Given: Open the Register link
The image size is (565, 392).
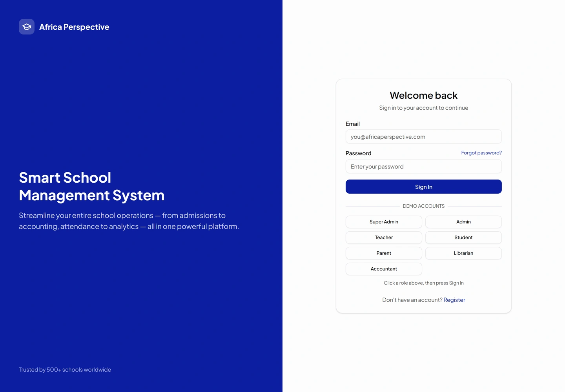Looking at the screenshot, I should (x=454, y=300).
